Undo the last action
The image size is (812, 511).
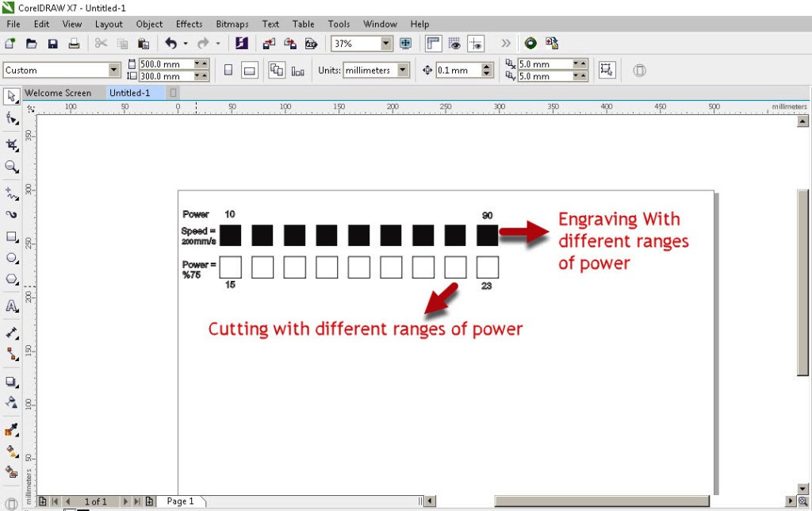171,44
